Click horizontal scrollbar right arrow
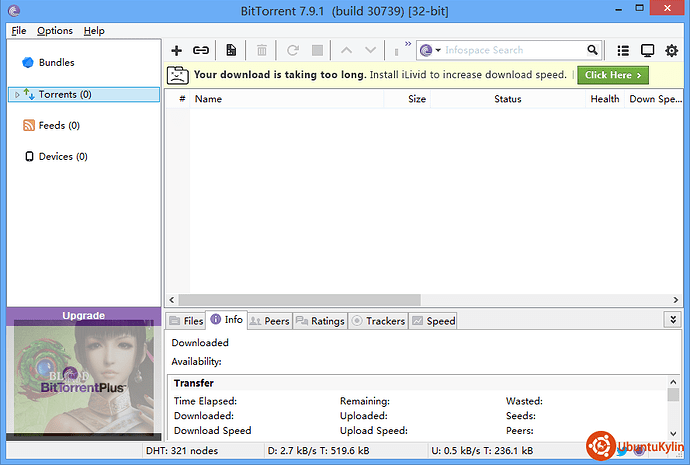Screen dimensions: 690x465 [x=676, y=300]
